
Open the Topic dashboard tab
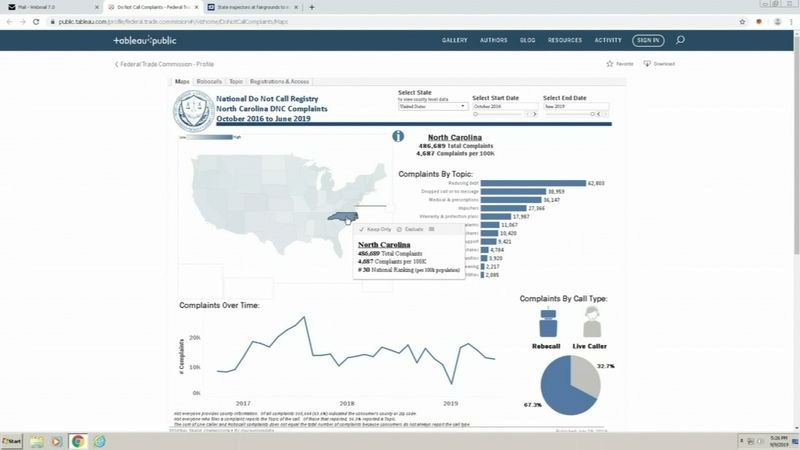236,82
